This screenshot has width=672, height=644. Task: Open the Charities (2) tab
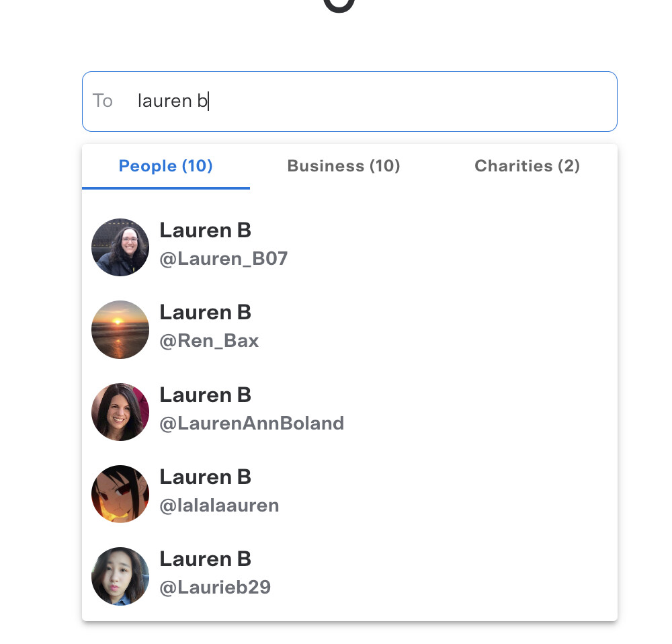[x=527, y=166]
